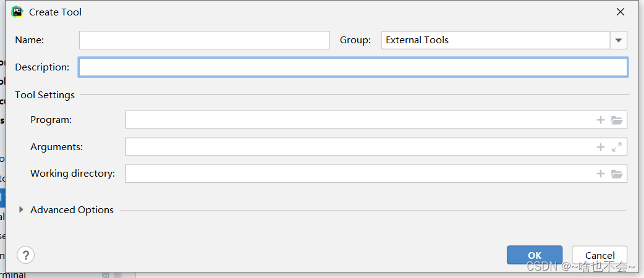
Task: Click the OK button
Action: (535, 255)
